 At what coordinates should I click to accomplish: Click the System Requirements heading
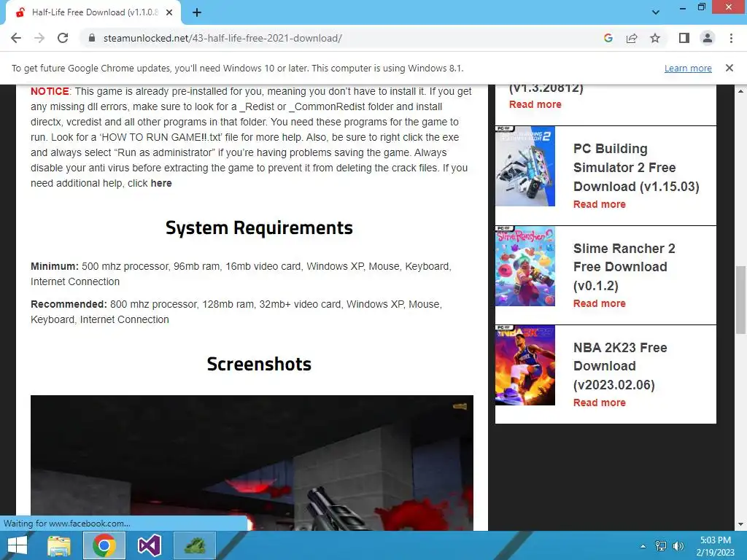[x=259, y=227]
